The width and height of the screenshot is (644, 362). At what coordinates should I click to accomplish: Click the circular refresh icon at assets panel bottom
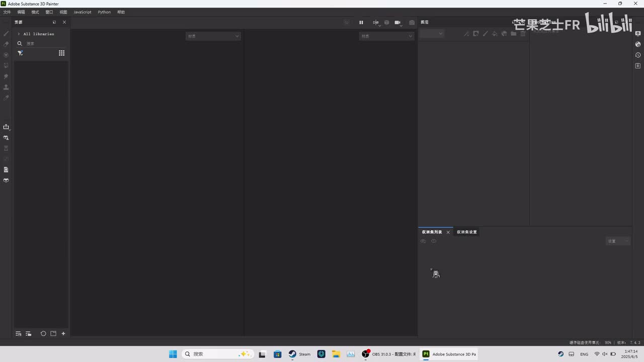[43, 333]
